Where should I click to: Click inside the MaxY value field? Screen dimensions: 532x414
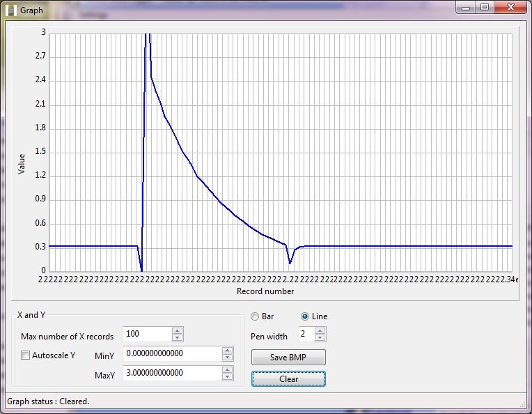[x=171, y=374]
